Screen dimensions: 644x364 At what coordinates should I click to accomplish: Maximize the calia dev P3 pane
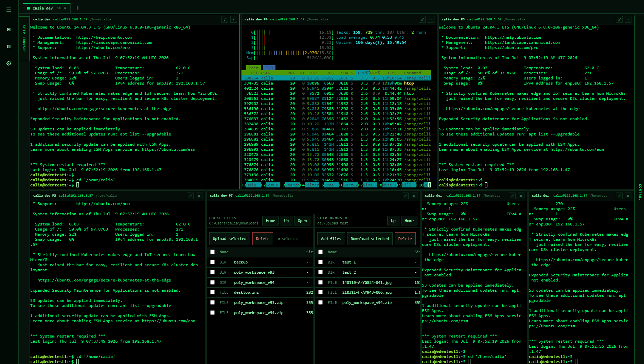(x=190, y=196)
